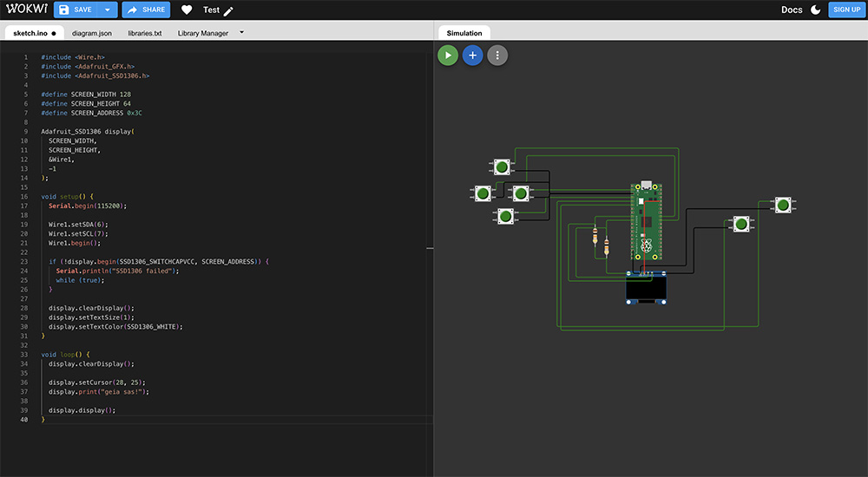Click the '#define SCREEN_ADDRESS 0x3C' line
This screenshot has height=477, width=868.
[91, 113]
